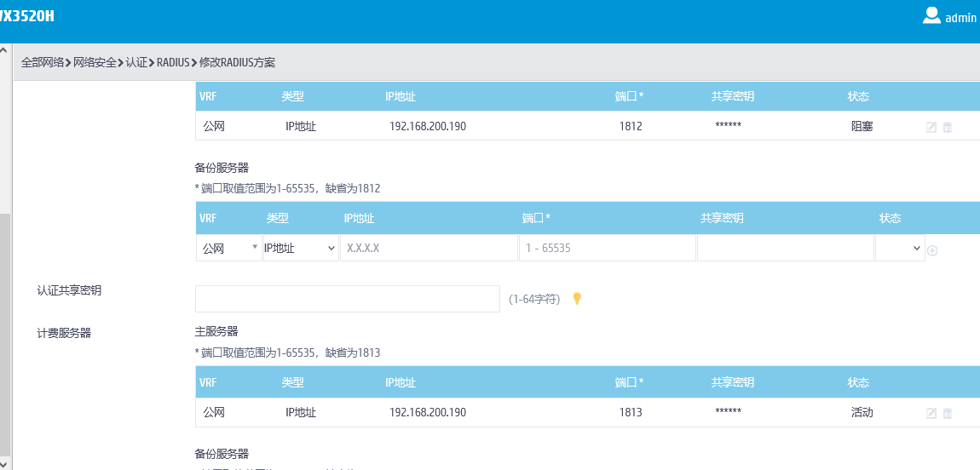Delete the authentication server on port 1812
Screen dimensions: 980x470
pos(947,127)
